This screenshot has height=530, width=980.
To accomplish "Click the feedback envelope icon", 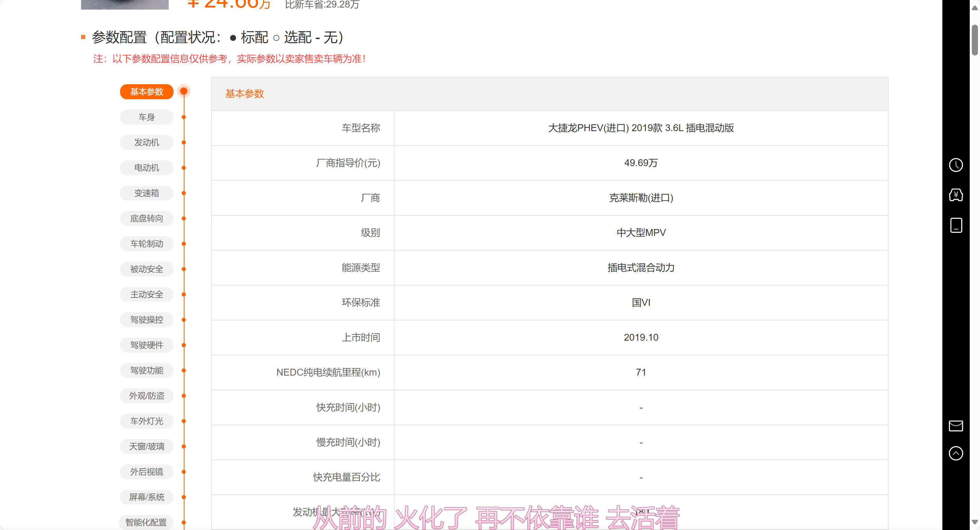I will point(956,426).
